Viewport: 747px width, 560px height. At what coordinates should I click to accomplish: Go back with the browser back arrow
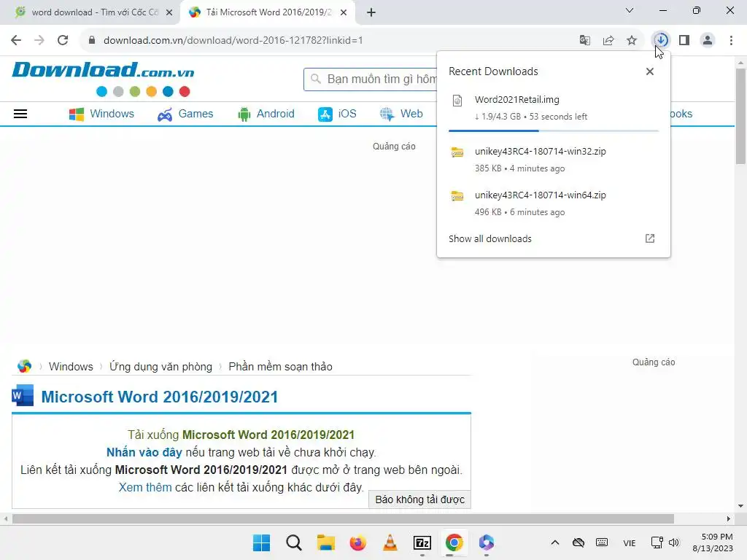[x=16, y=41]
